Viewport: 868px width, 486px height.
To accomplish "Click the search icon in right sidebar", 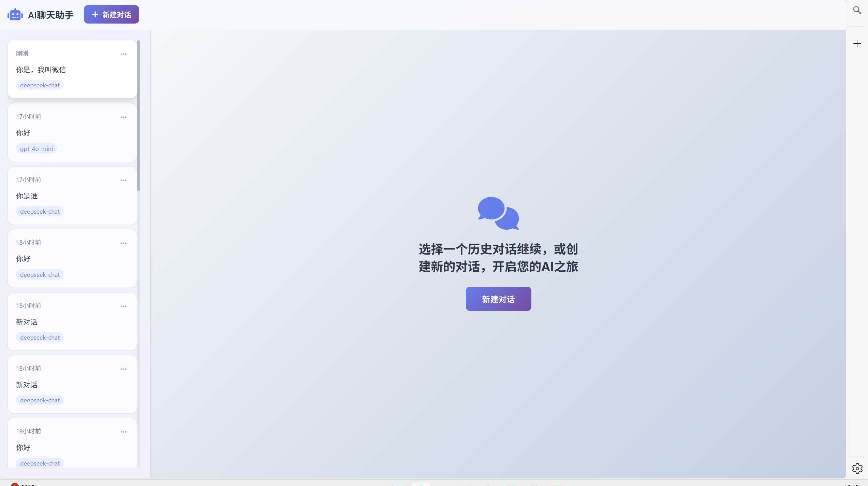I will coord(857,10).
